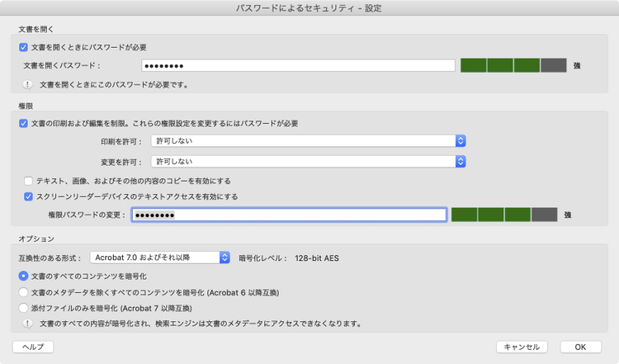Open the 変更を許可 dropdown
The image size is (619, 364).
(309, 162)
